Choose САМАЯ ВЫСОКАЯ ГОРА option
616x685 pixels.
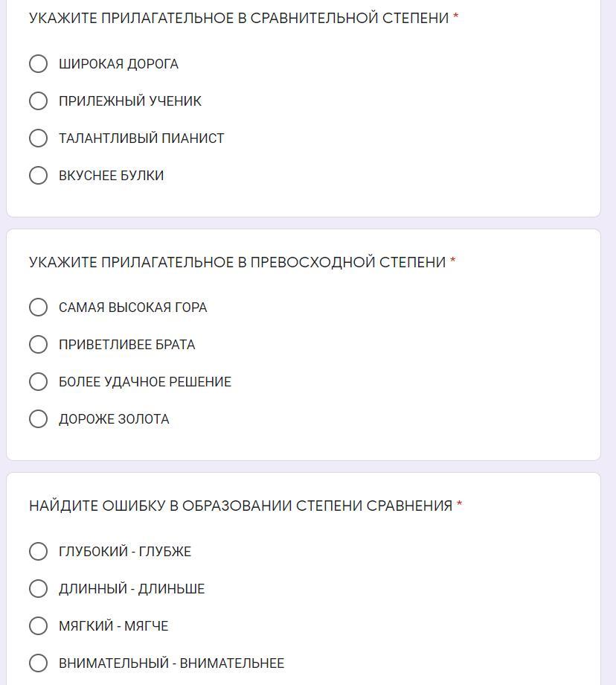point(38,308)
